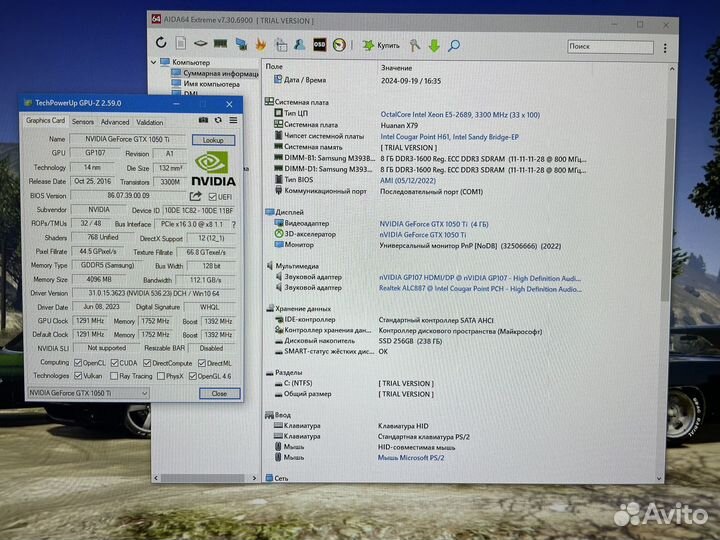This screenshot has width=720, height=540.
Task: Click the keys icon in AIDA64 toolbar
Action: [x=414, y=45]
